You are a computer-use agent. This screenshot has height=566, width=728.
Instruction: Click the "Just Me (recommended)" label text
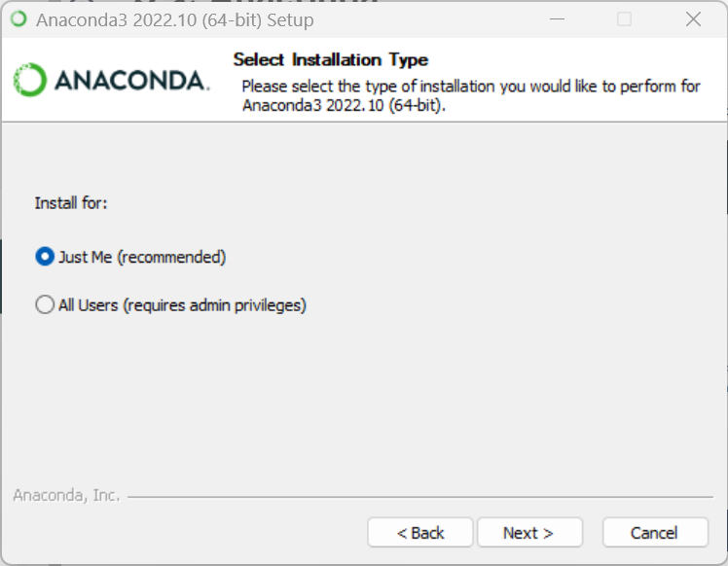142,257
